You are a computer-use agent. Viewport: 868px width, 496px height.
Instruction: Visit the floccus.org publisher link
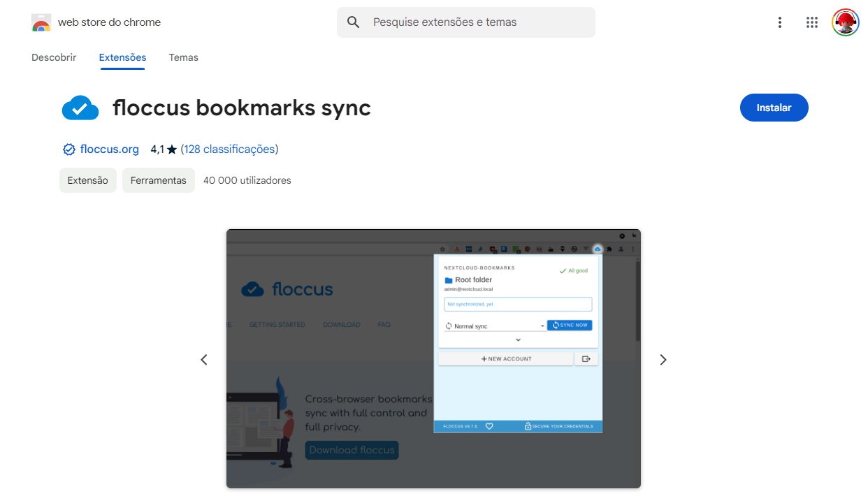tap(110, 149)
